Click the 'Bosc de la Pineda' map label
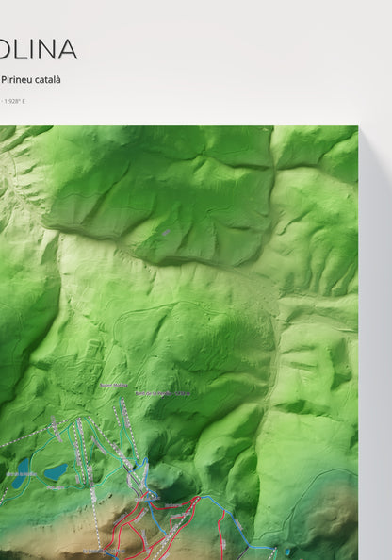Image resolution: width=392 pixels, height=560 pixels. point(163,393)
